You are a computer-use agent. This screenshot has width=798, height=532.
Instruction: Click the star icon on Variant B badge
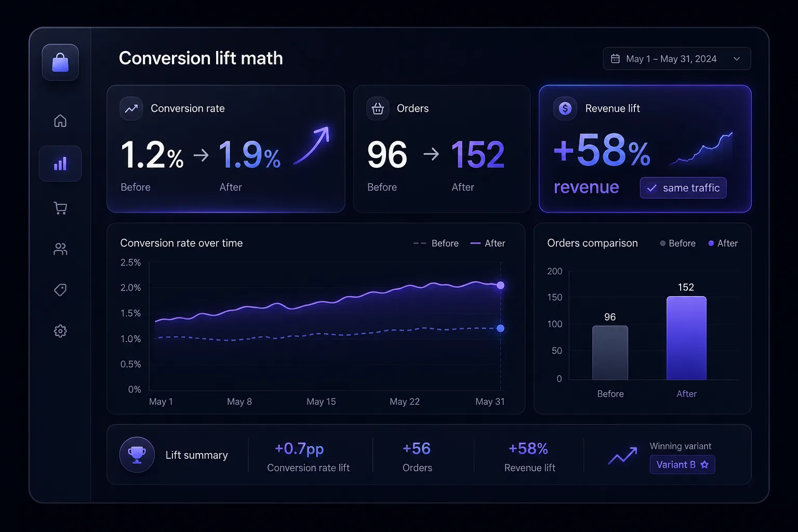[704, 464]
